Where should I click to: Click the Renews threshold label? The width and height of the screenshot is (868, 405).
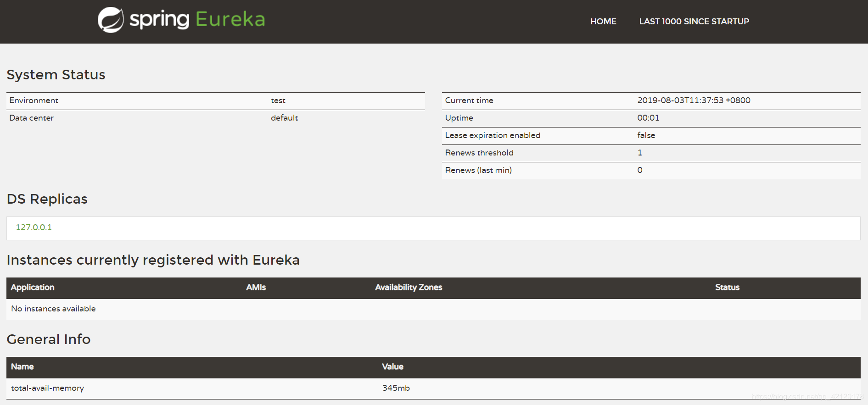point(479,153)
